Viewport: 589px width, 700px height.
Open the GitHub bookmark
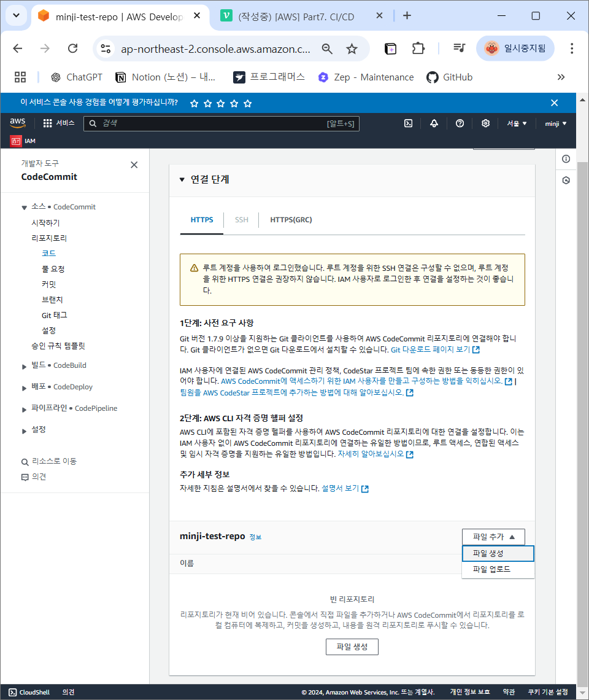click(x=449, y=77)
